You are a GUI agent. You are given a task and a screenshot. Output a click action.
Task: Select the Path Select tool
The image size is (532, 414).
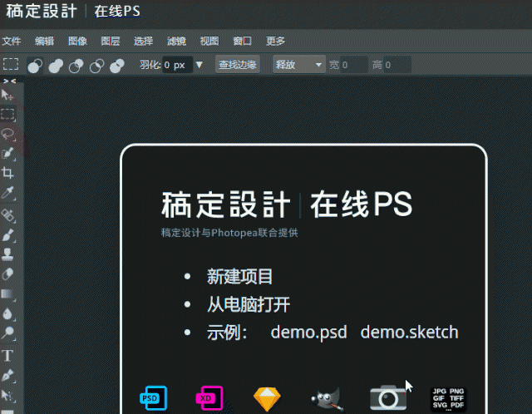[7, 396]
